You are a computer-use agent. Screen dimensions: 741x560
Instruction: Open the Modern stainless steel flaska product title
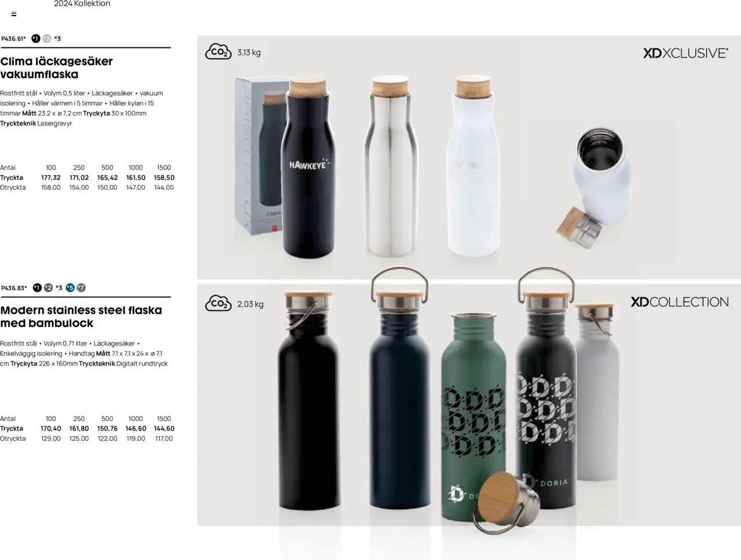point(81,316)
